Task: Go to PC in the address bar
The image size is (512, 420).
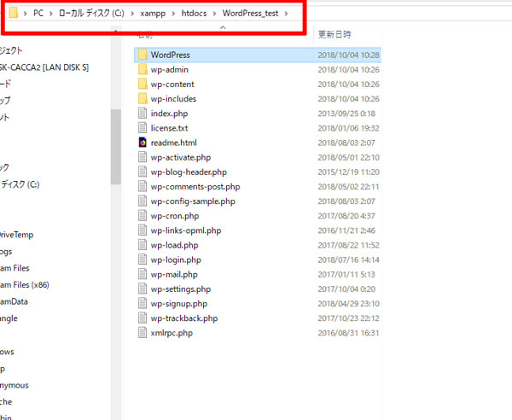Action: (x=38, y=13)
